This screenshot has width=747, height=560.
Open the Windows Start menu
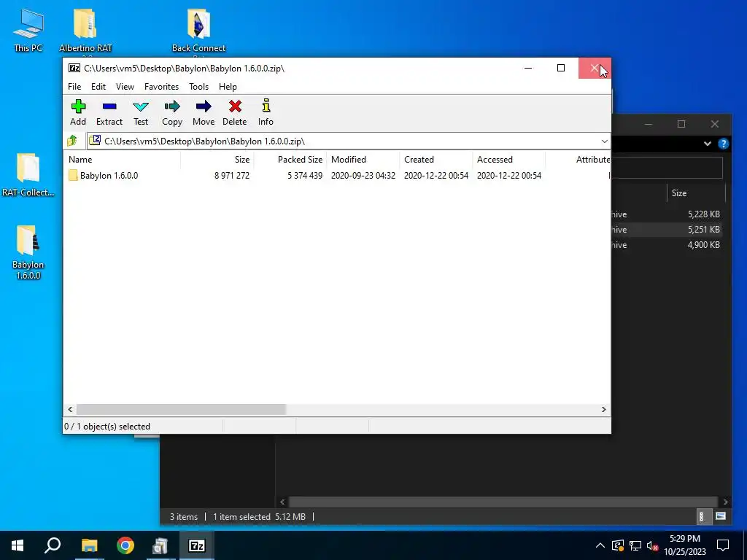coord(18,545)
